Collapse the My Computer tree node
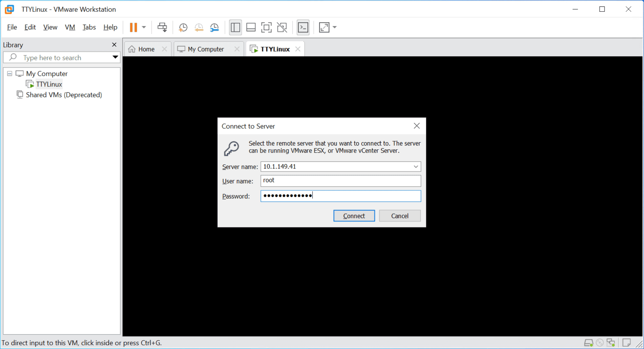 tap(9, 73)
